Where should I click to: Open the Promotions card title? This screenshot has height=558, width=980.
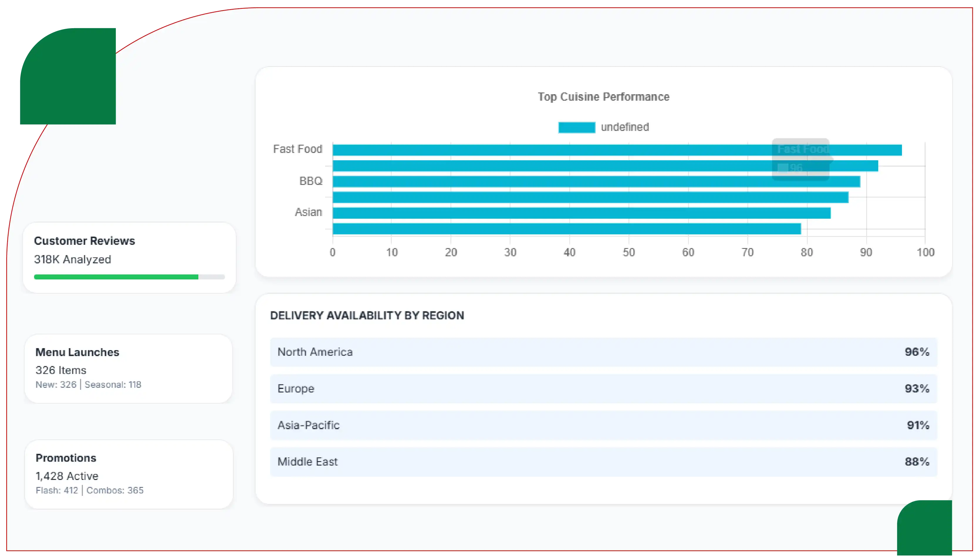click(66, 458)
